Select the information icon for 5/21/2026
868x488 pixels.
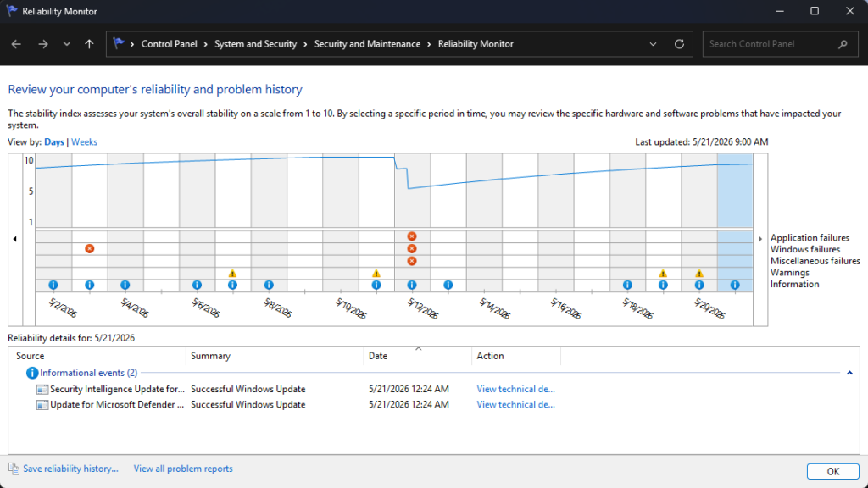735,285
